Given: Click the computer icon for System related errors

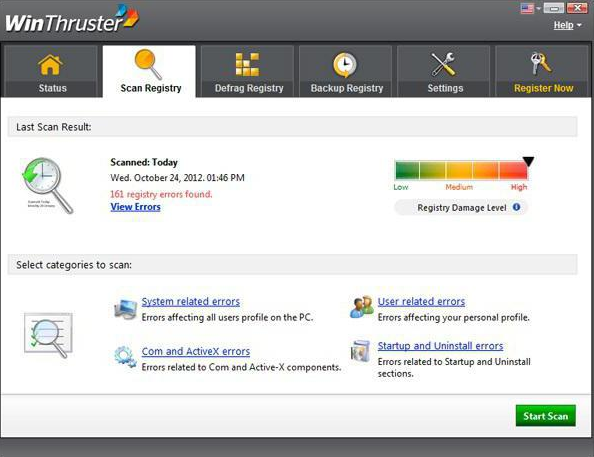Looking at the screenshot, I should [126, 309].
